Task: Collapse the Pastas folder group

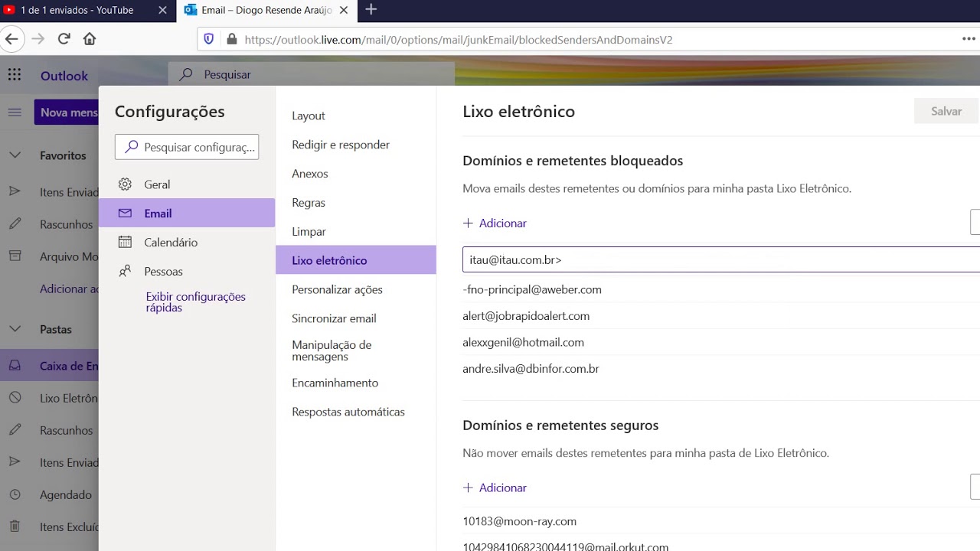Action: [x=15, y=329]
